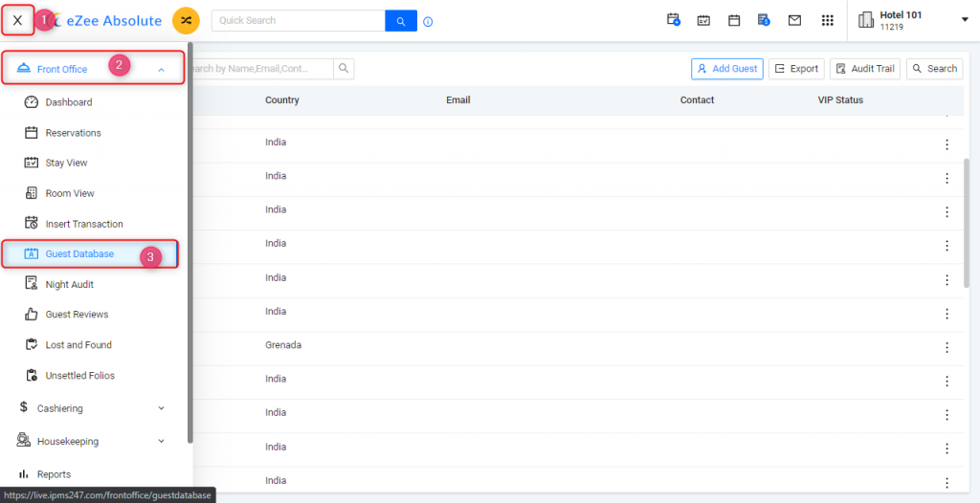
Task: Click the Insert Transaction calendar-clock icon
Action: [32, 223]
